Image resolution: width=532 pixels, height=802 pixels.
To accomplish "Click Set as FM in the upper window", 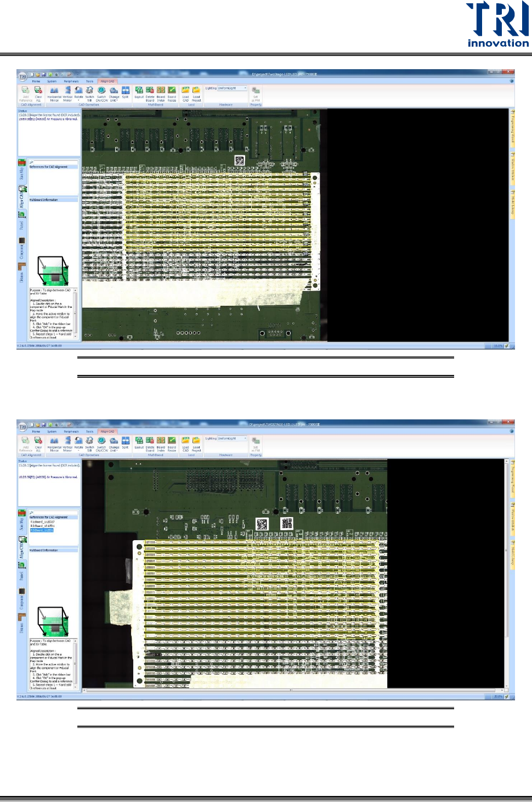I will click(x=256, y=93).
